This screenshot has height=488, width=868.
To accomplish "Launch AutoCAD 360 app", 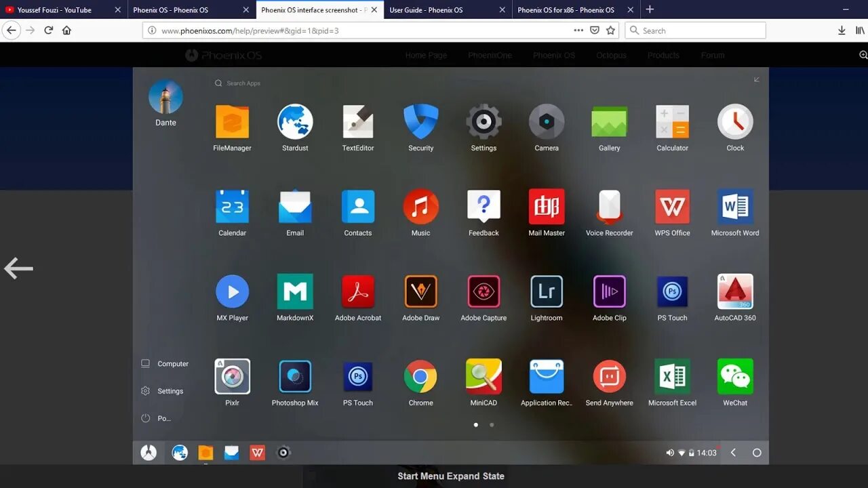I will (735, 291).
